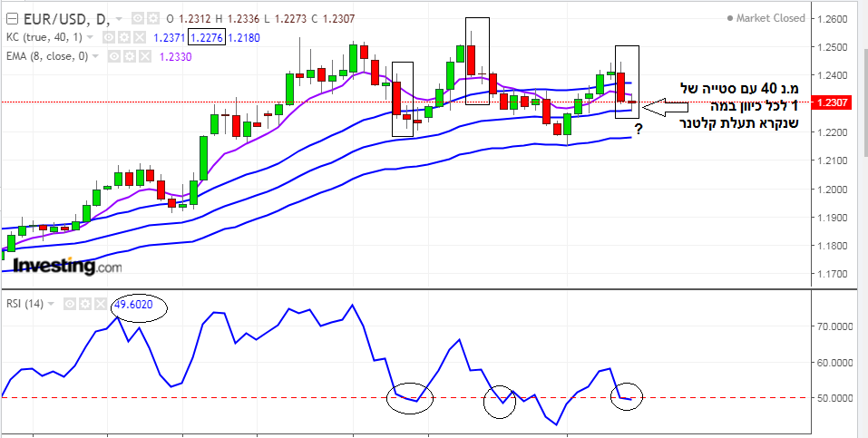The width and height of the screenshot is (868, 438).
Task: Click the KC upper band value 1.2371
Action: pyautogui.click(x=170, y=38)
